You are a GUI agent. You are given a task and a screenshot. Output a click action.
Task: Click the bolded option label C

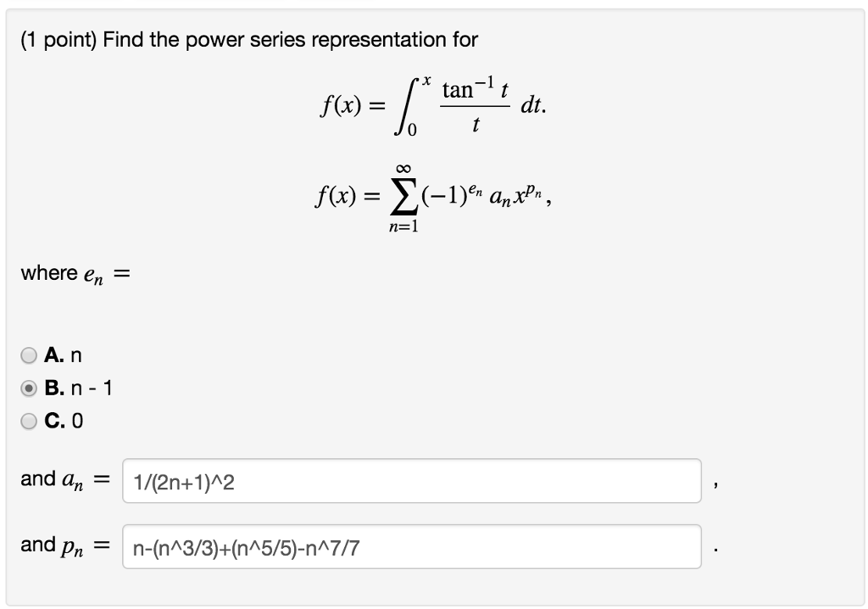click(x=53, y=421)
